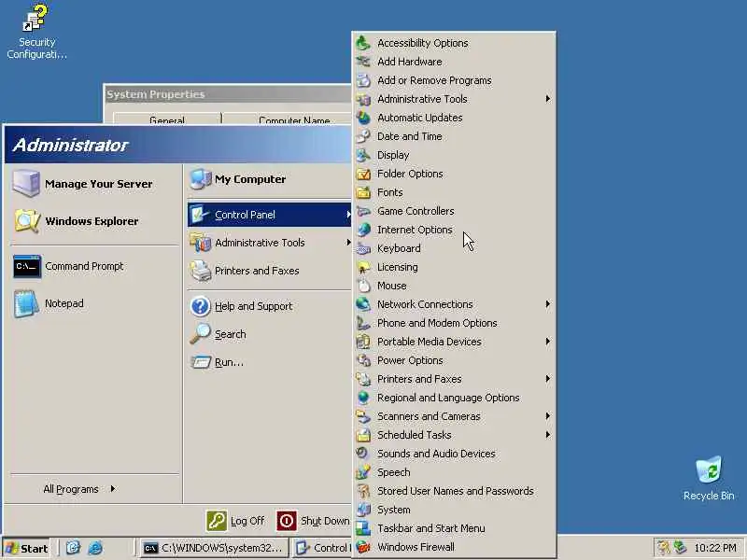Switch to General tab in System Properties

point(167,119)
